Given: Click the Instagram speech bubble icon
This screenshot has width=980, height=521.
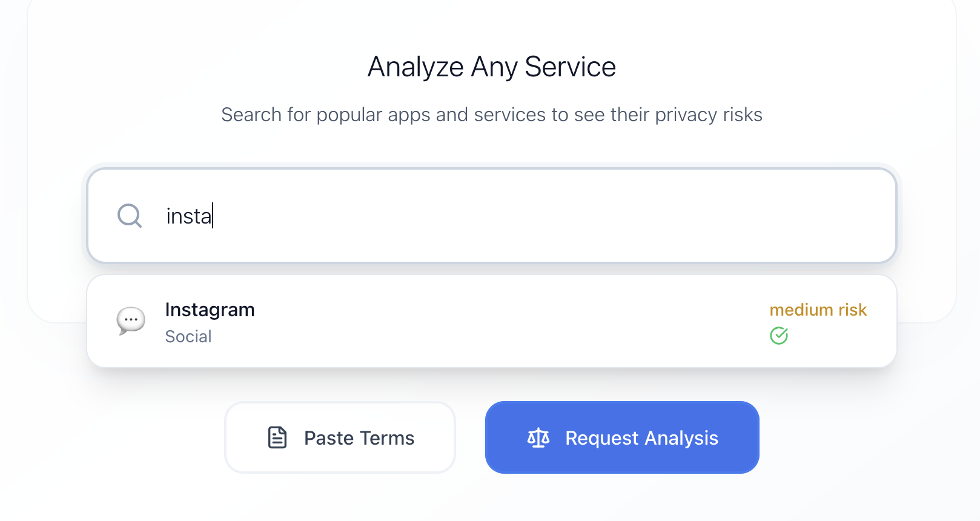Looking at the screenshot, I should click(131, 320).
